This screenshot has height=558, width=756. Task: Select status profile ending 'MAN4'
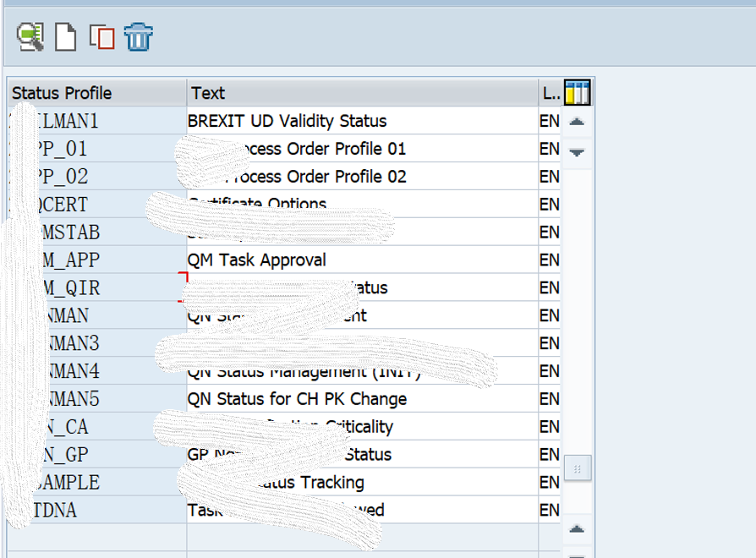click(x=97, y=371)
